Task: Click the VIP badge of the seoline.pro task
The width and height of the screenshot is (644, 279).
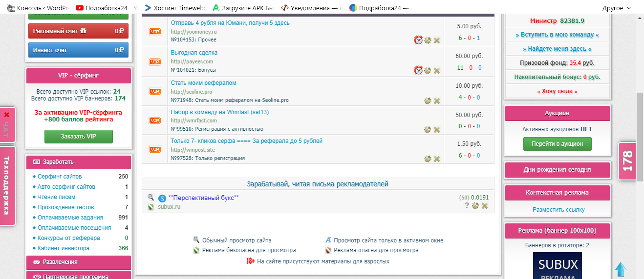Action: [x=155, y=91]
